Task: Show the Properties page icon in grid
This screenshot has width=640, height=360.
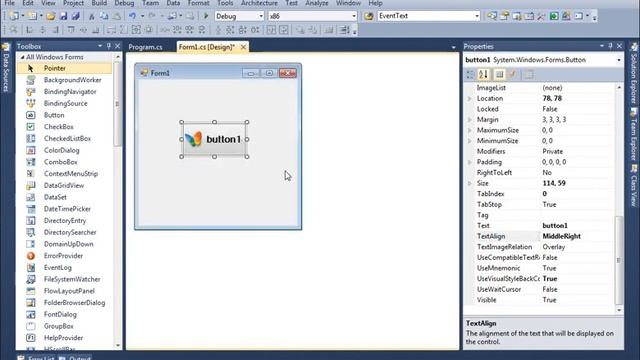Action: point(499,74)
